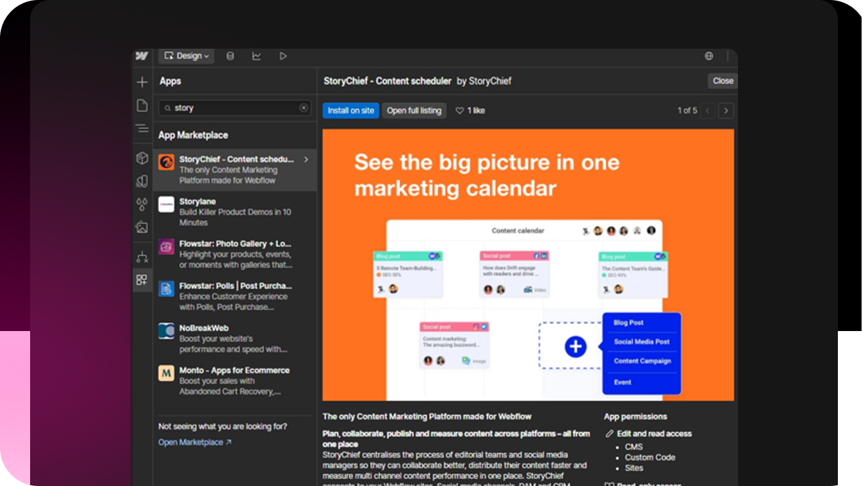The image size is (868, 486).
Task: Click the 'Apps' panel title
Action: pyautogui.click(x=170, y=81)
